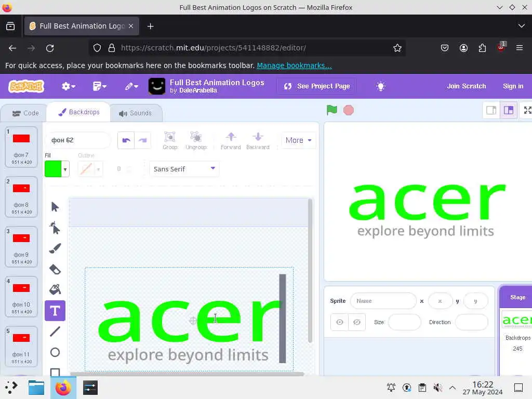Select the Fill bucket tool
Image resolution: width=532 pixels, height=399 pixels.
[x=55, y=289]
